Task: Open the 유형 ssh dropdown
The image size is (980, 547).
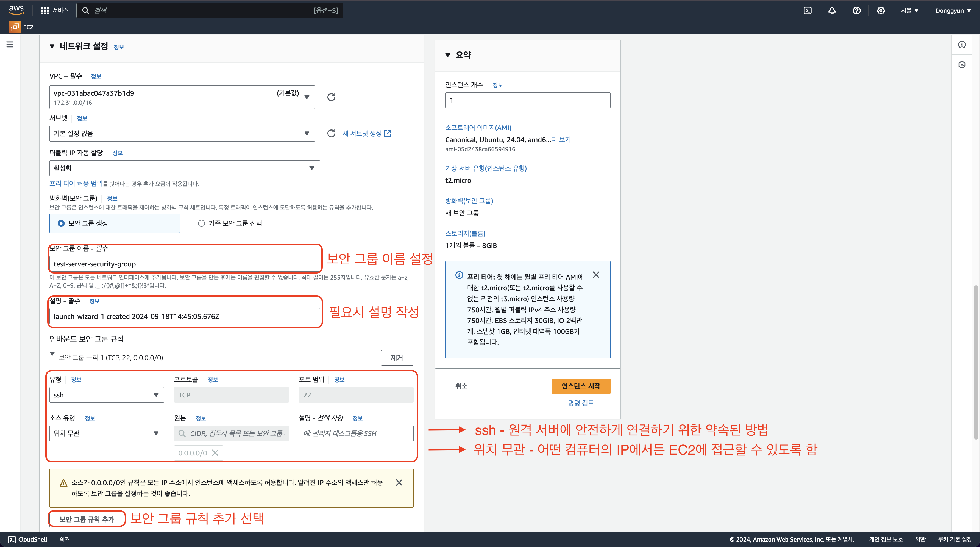Action: click(107, 395)
